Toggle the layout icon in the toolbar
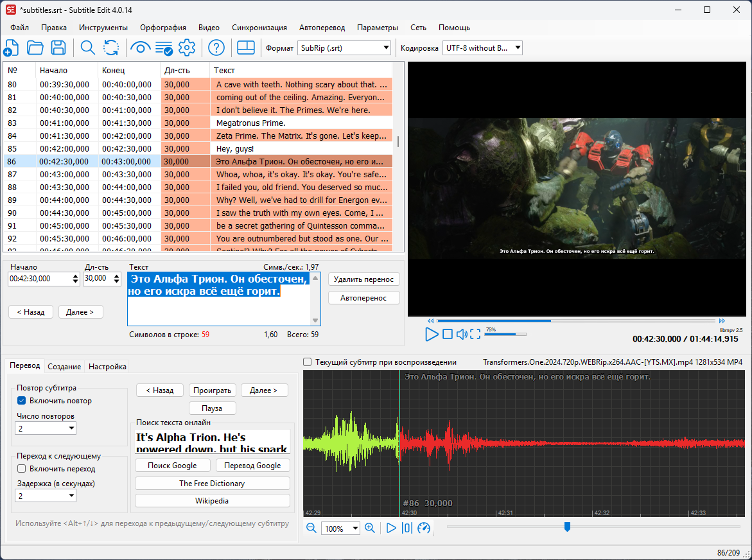Screen dimensions: 752x560 (x=246, y=48)
